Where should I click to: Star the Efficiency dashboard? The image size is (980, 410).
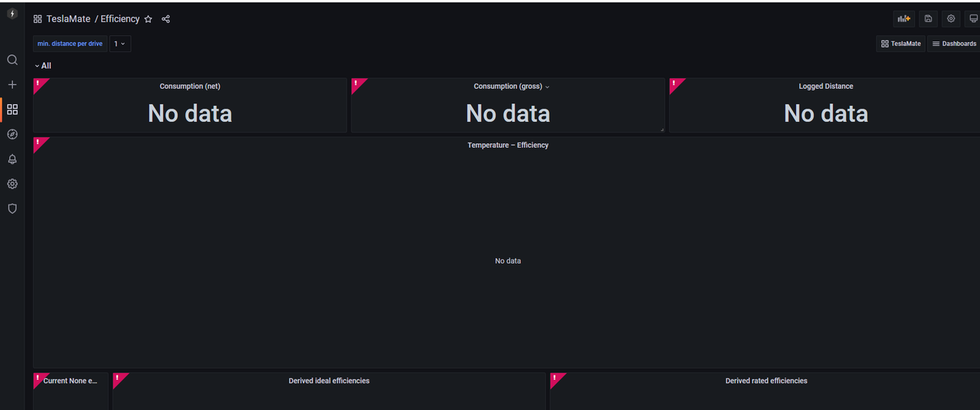point(149,19)
